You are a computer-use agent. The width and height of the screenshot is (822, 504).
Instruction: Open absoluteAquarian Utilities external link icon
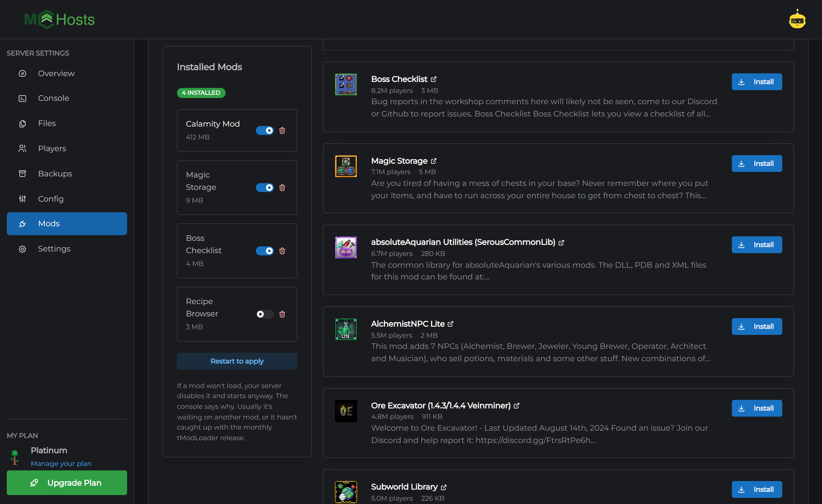[x=561, y=242]
